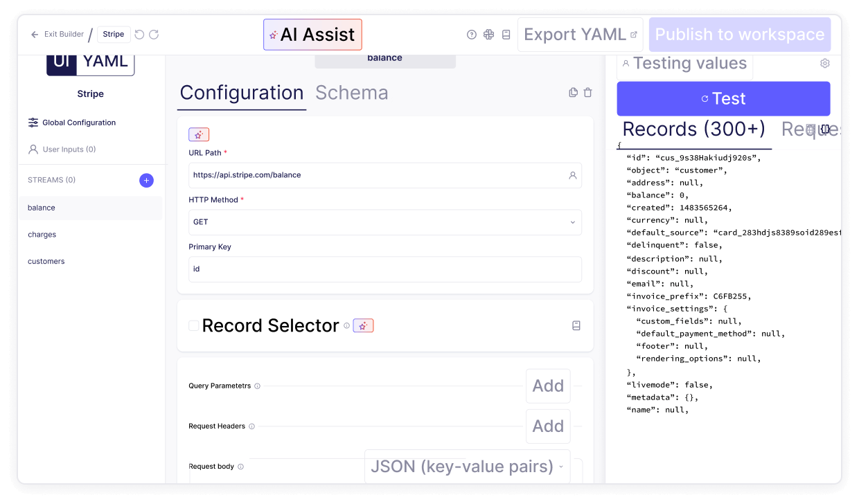859x504 pixels.
Task: Open the HTTP Method GET dropdown
Action: 385,222
